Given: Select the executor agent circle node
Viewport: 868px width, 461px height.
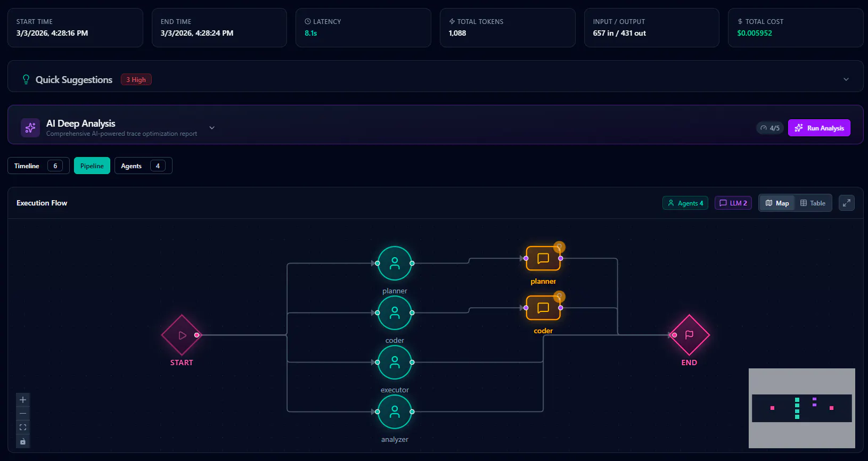Looking at the screenshot, I should click(395, 362).
